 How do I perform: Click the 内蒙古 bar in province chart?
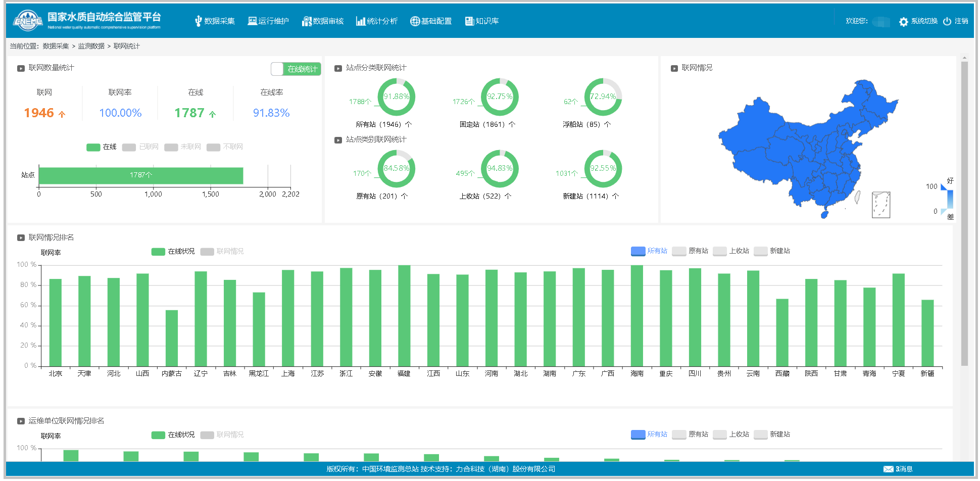click(x=172, y=338)
